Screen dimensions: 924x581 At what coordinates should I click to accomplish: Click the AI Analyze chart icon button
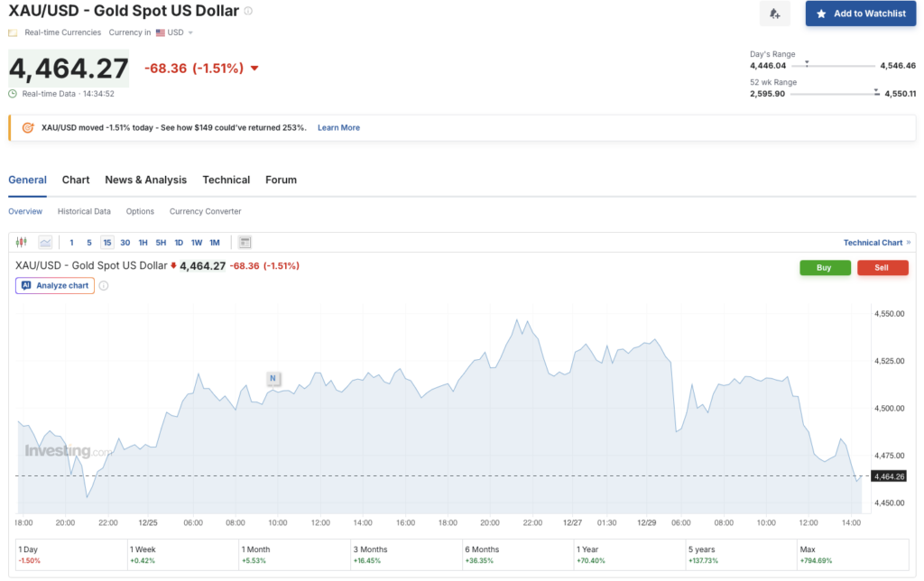(56, 285)
